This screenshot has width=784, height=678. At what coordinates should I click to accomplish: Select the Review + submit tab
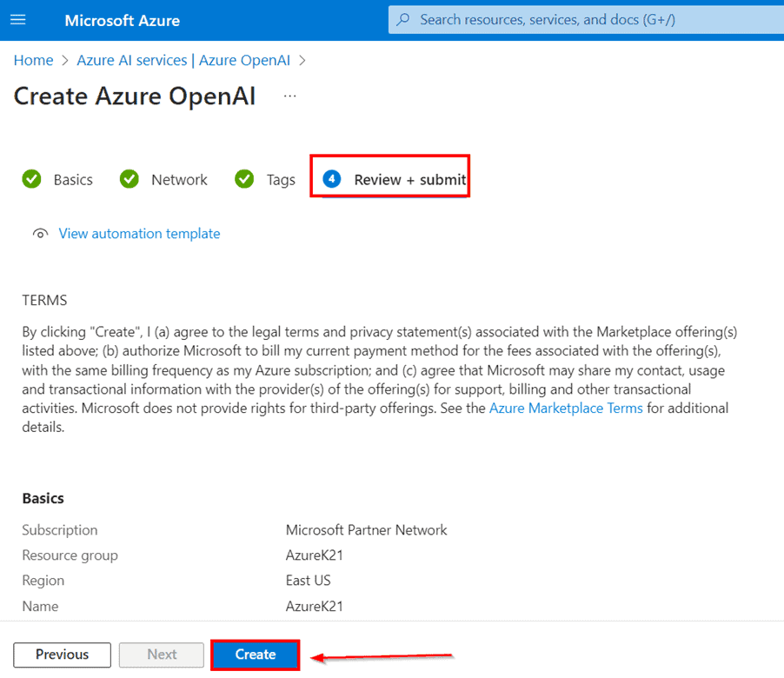click(x=409, y=180)
